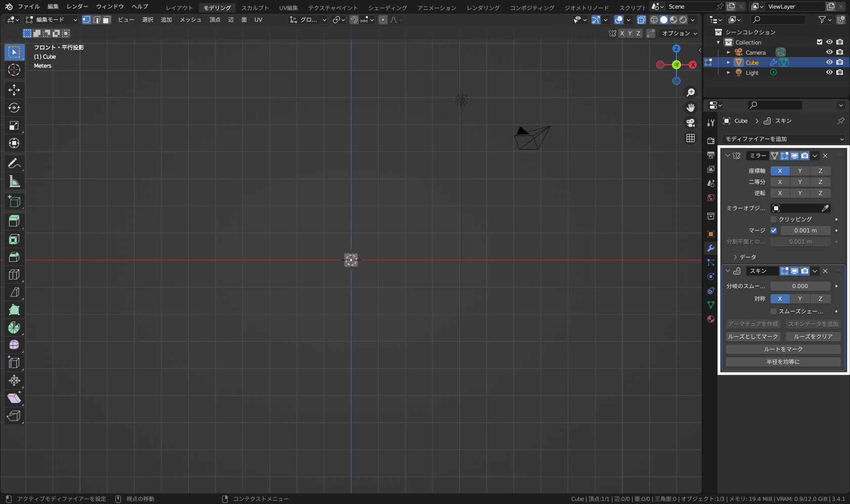Open the オプション dropdown
This screenshot has height=504, width=850.
point(679,33)
